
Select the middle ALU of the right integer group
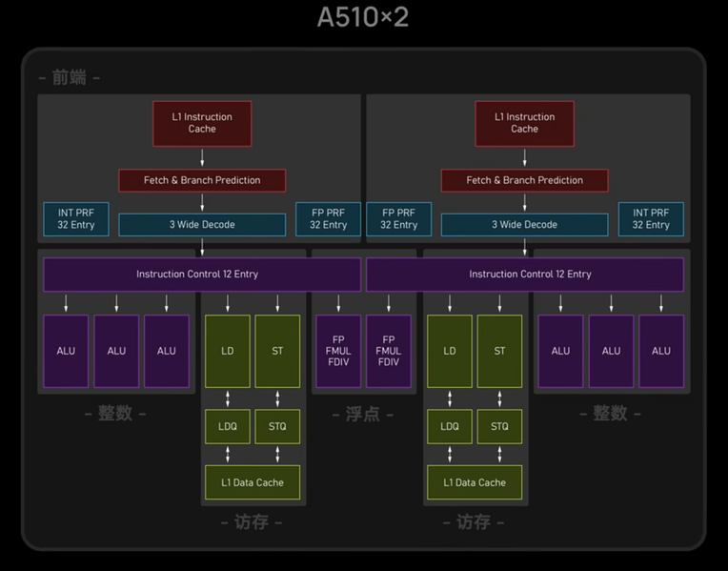(x=611, y=351)
